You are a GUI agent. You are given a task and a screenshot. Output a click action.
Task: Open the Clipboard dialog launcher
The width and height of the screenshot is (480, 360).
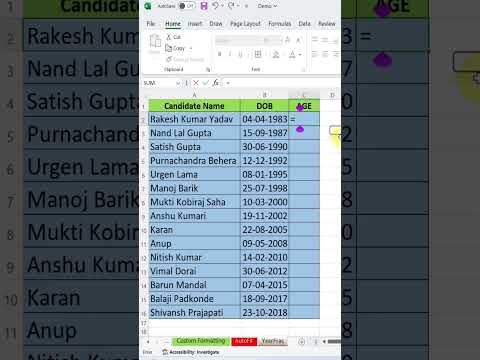click(208, 70)
